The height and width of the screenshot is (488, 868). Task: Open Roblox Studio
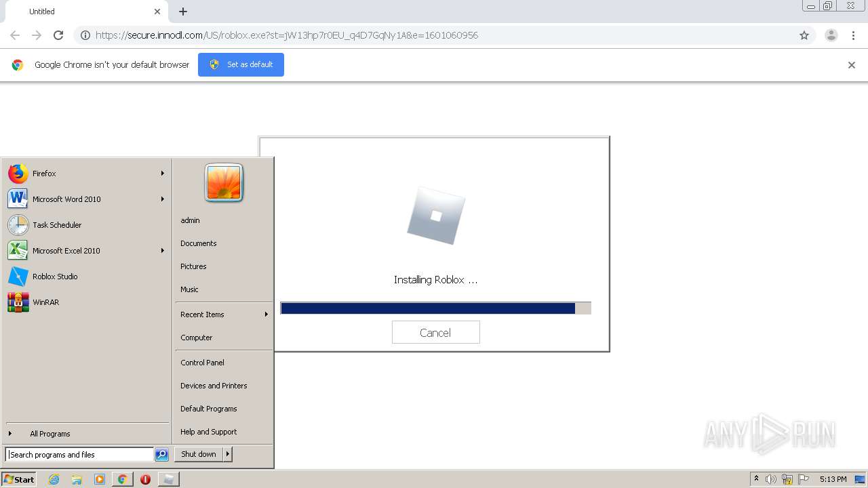click(86, 277)
